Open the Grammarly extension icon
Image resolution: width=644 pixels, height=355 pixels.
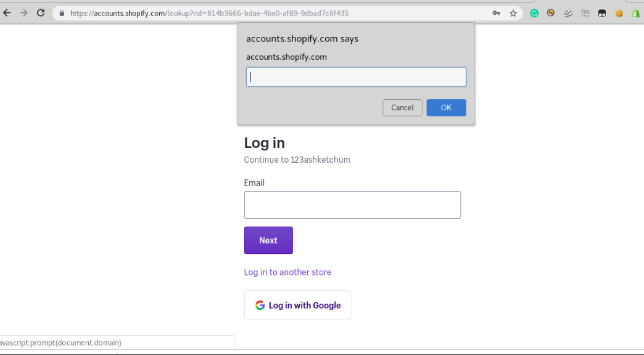pos(534,13)
